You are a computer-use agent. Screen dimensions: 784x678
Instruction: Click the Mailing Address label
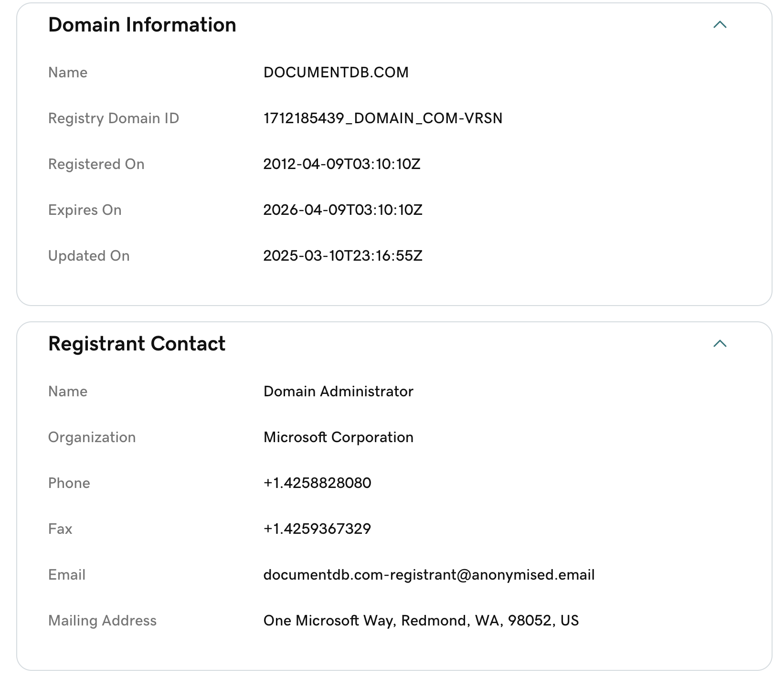coord(103,621)
